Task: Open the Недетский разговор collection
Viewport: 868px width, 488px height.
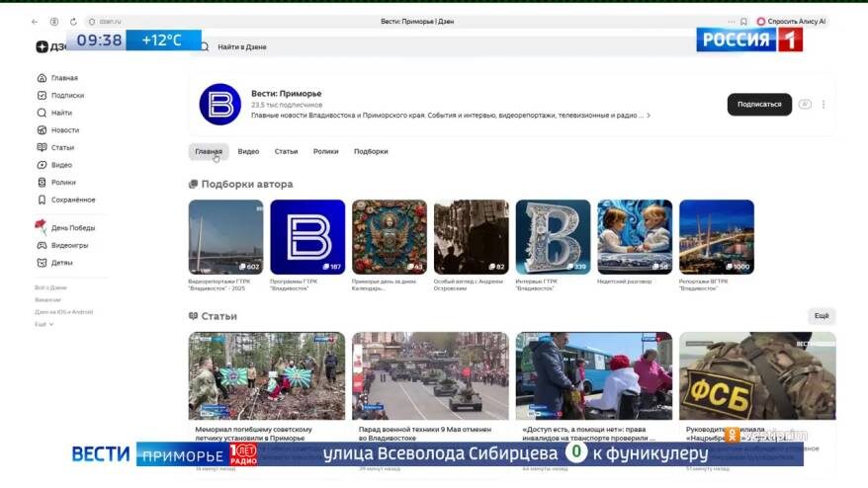Action: click(x=635, y=237)
